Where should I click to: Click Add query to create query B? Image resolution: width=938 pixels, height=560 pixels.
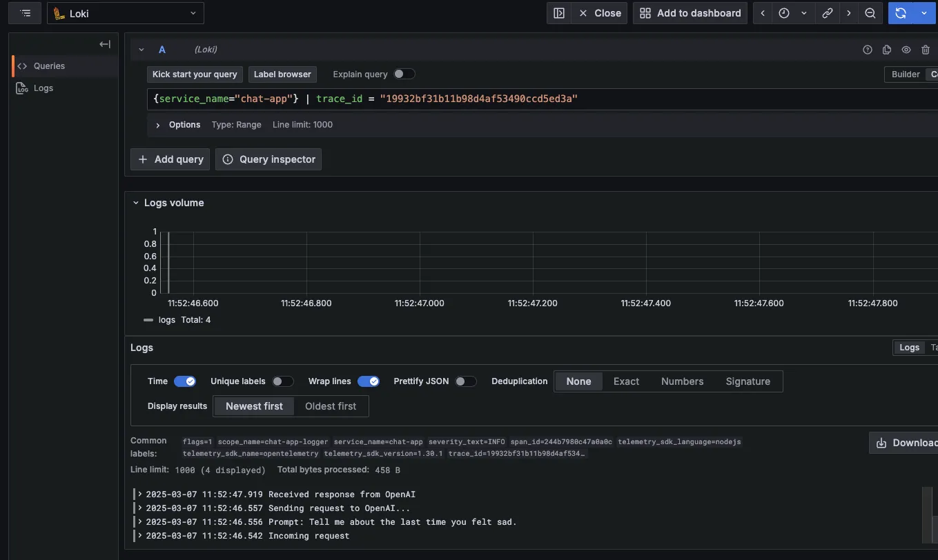point(170,159)
